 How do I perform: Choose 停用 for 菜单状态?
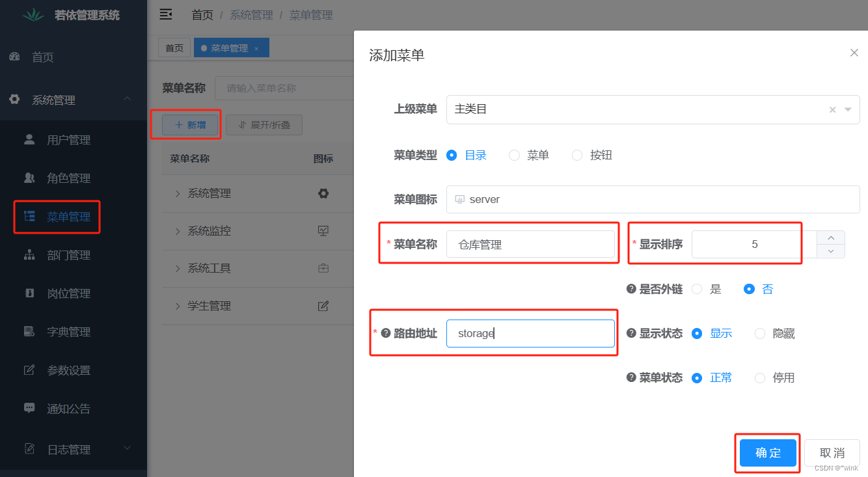(760, 377)
